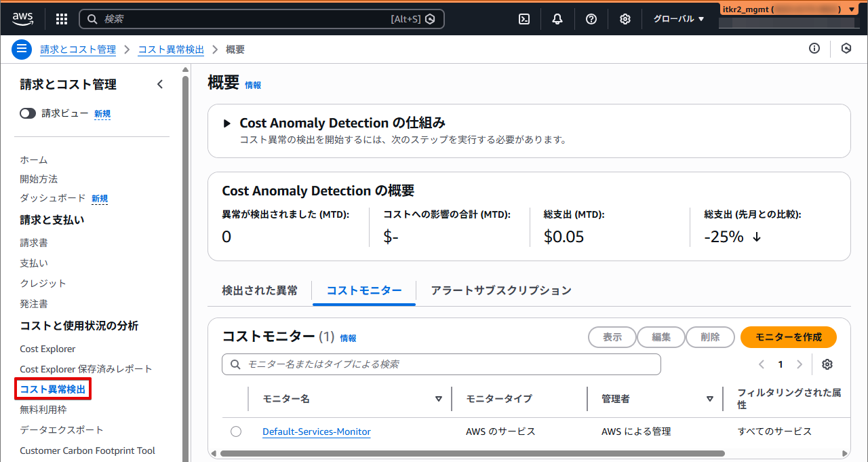Open hexagon assistant icon at right of breadcrumbs

pos(846,49)
